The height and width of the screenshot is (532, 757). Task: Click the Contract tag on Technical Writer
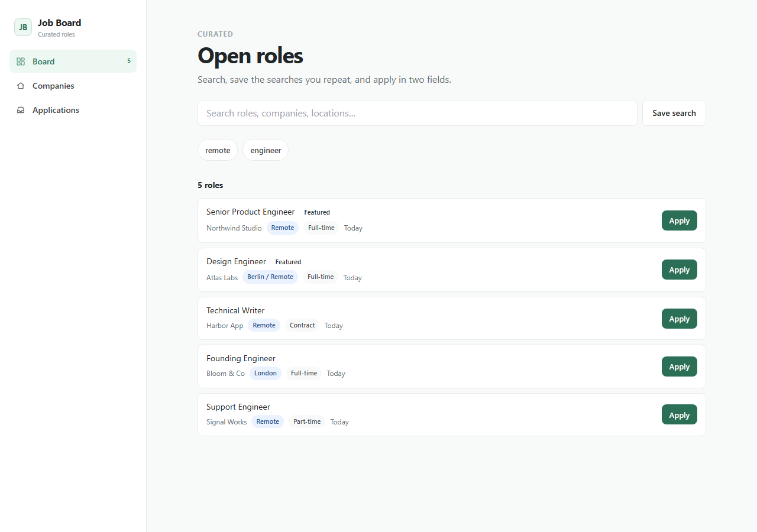302,325
